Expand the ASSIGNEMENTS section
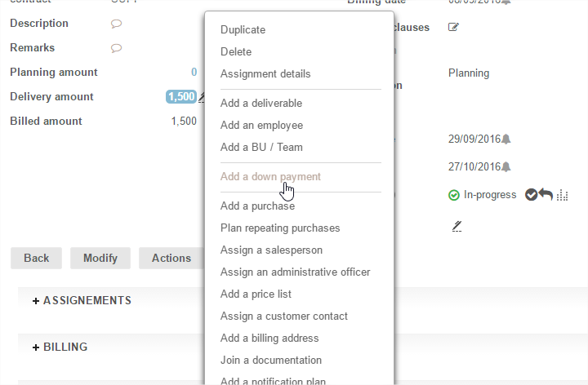 82,300
